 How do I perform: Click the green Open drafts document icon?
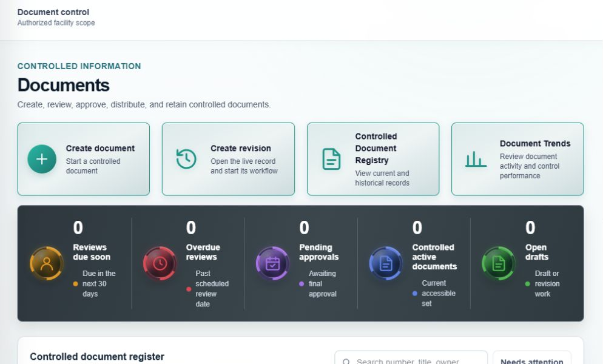pos(499,263)
